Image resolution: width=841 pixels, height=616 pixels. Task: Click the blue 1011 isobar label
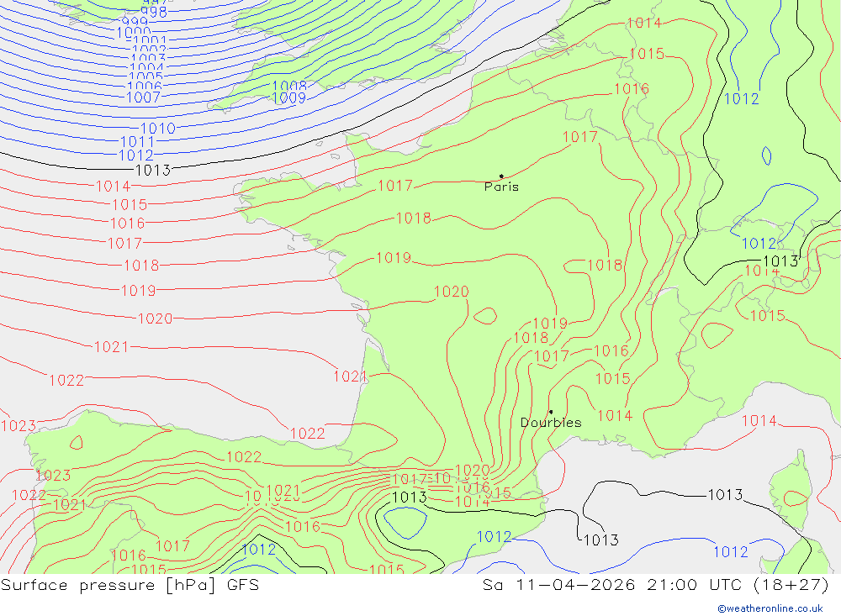click(x=137, y=142)
